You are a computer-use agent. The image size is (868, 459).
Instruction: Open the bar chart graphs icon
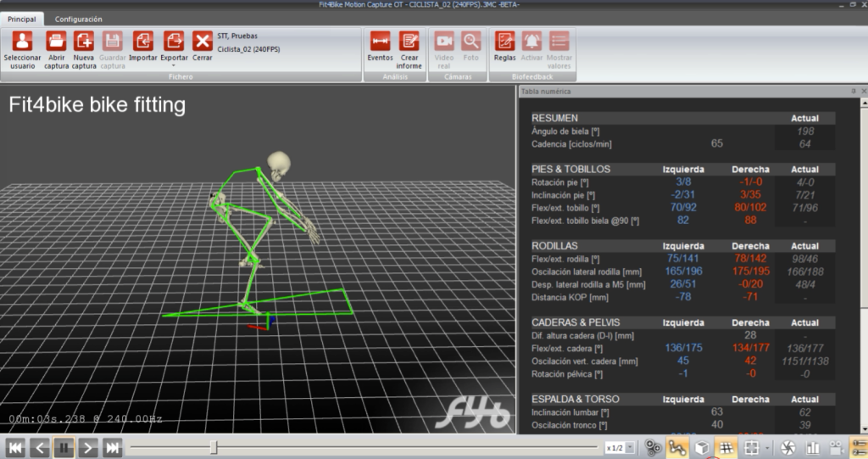pyautogui.click(x=813, y=448)
